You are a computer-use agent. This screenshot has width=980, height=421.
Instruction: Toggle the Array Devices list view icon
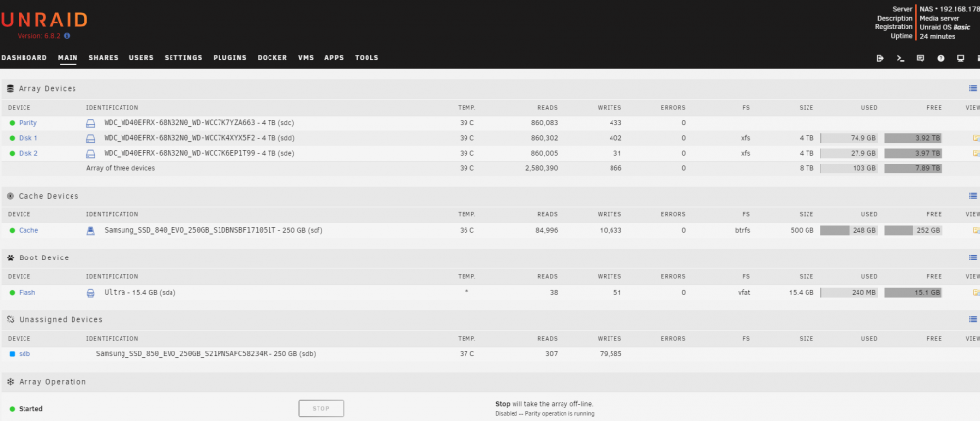973,89
